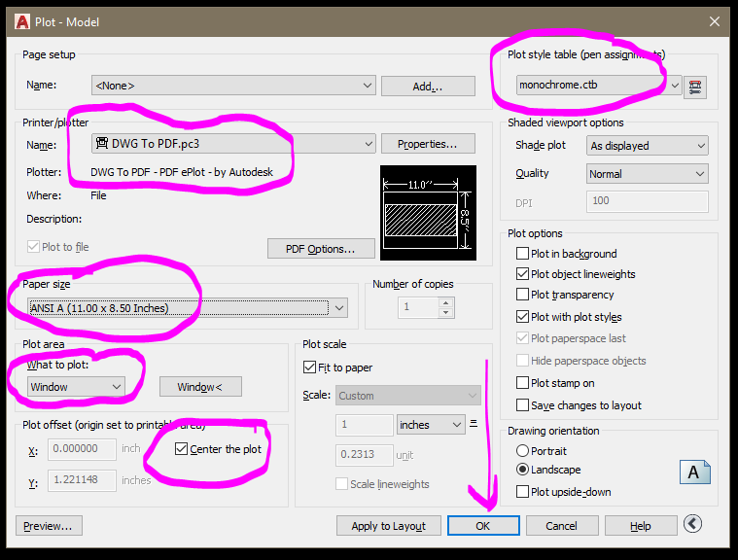Cancel the plot dialog
Screen dimensions: 738x560
pyautogui.click(x=562, y=526)
